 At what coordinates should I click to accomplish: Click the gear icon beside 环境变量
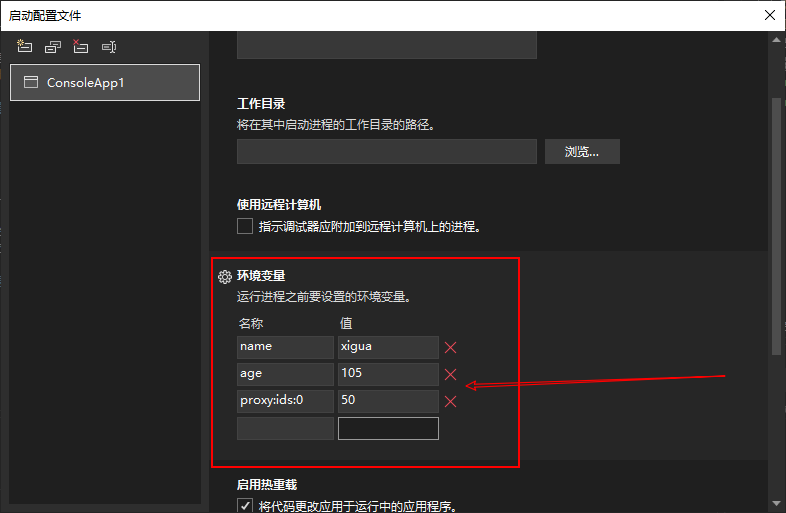pyautogui.click(x=225, y=276)
